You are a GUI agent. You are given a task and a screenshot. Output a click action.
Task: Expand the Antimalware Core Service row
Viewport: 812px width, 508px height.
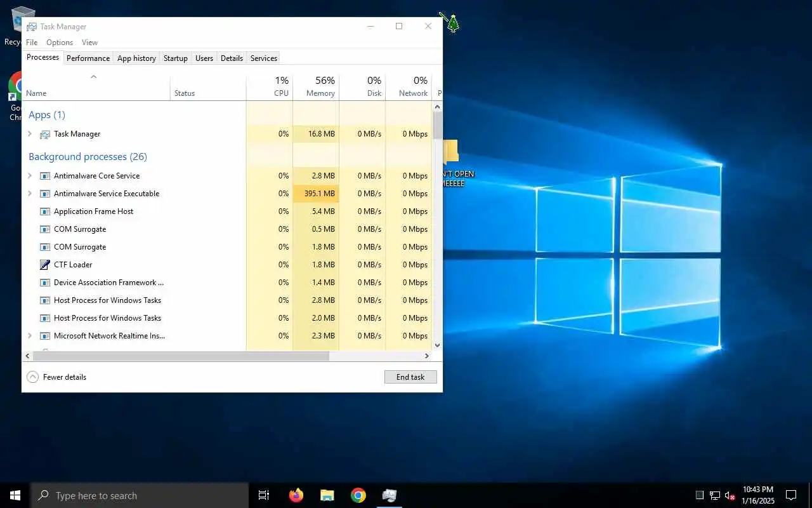pyautogui.click(x=30, y=176)
